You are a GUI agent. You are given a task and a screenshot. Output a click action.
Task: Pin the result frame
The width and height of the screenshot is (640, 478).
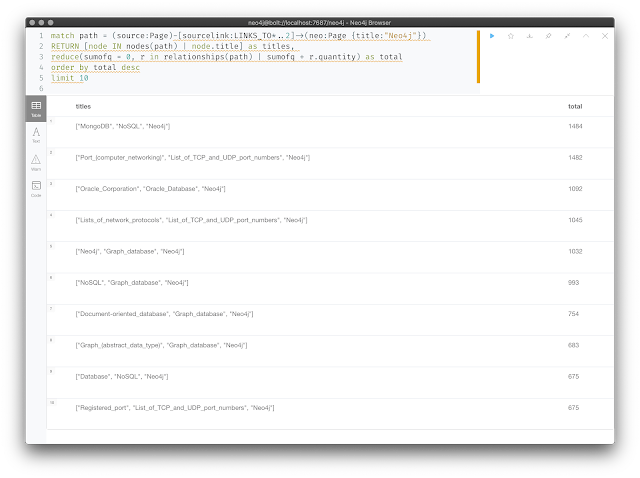pos(548,36)
